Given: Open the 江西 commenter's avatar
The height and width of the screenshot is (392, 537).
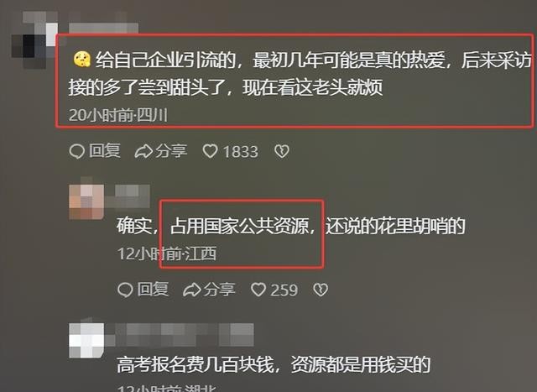Looking at the screenshot, I should click(86, 201).
